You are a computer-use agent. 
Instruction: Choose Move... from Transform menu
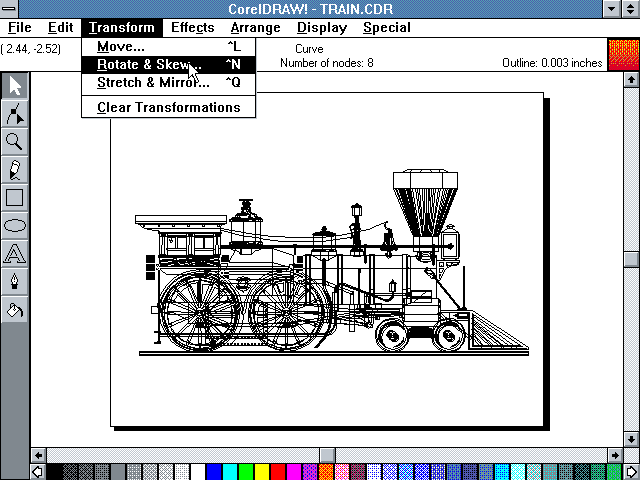(169, 47)
